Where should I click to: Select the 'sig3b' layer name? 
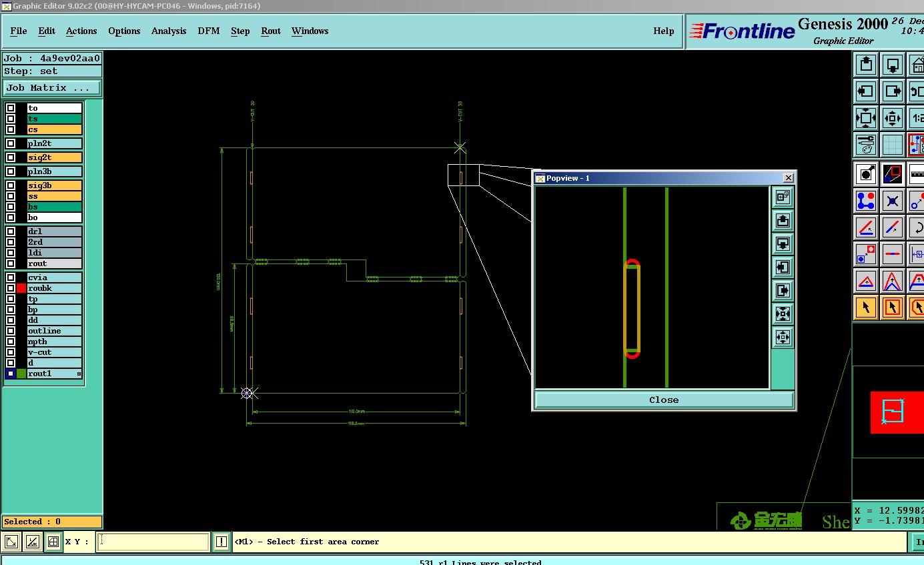tap(55, 185)
